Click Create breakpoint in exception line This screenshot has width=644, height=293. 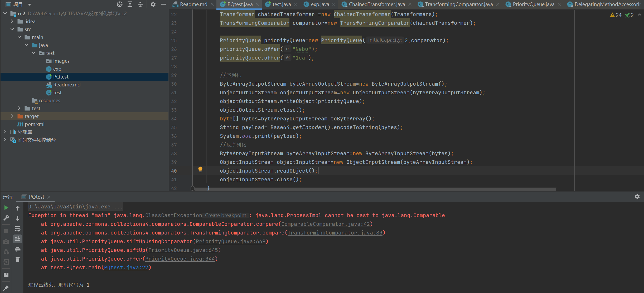tap(225, 215)
